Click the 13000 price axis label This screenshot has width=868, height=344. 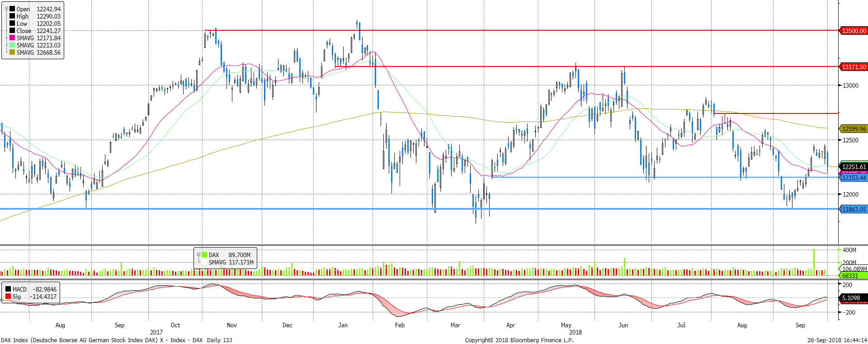(x=850, y=85)
